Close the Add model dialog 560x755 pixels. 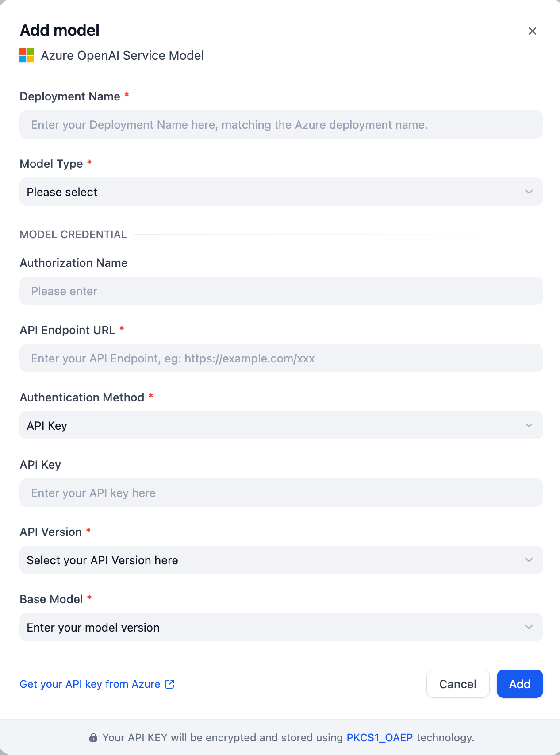pos(533,31)
